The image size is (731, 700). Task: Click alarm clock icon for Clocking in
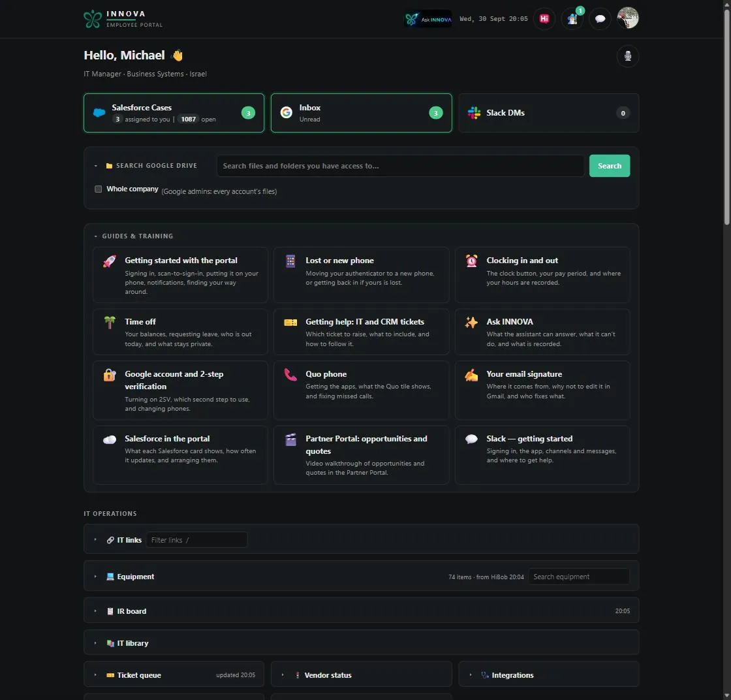(471, 261)
